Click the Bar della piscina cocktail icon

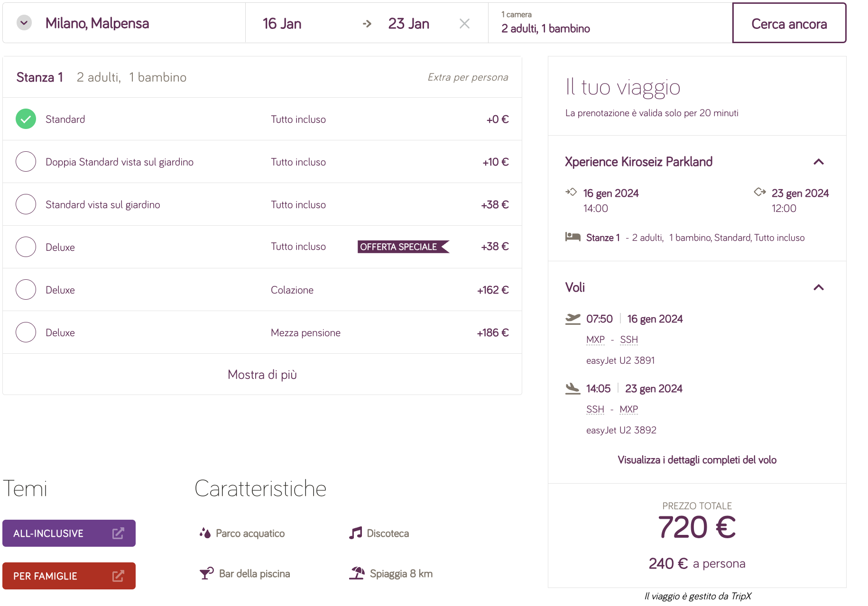coord(206,574)
